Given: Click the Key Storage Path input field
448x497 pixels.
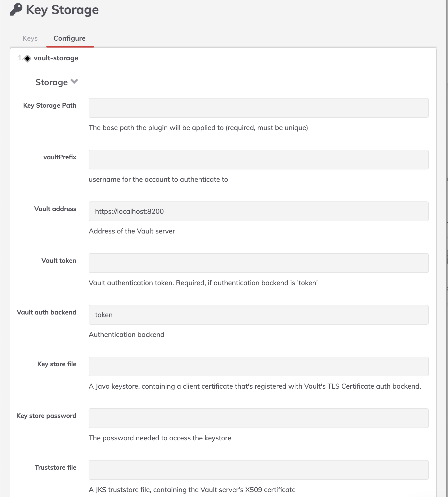Looking at the screenshot, I should click(x=258, y=108).
